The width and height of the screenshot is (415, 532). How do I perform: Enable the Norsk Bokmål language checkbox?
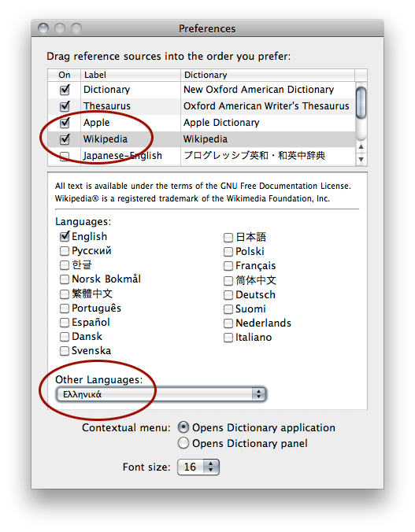65,279
